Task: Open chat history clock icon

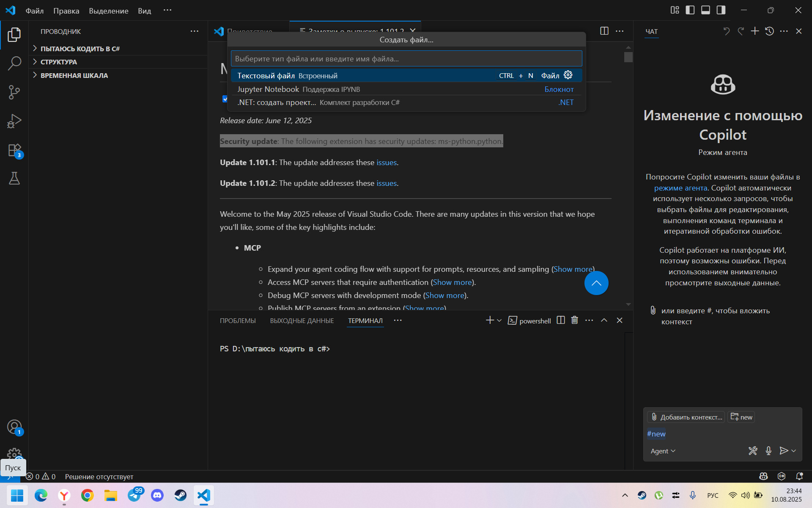Action: [x=769, y=31]
